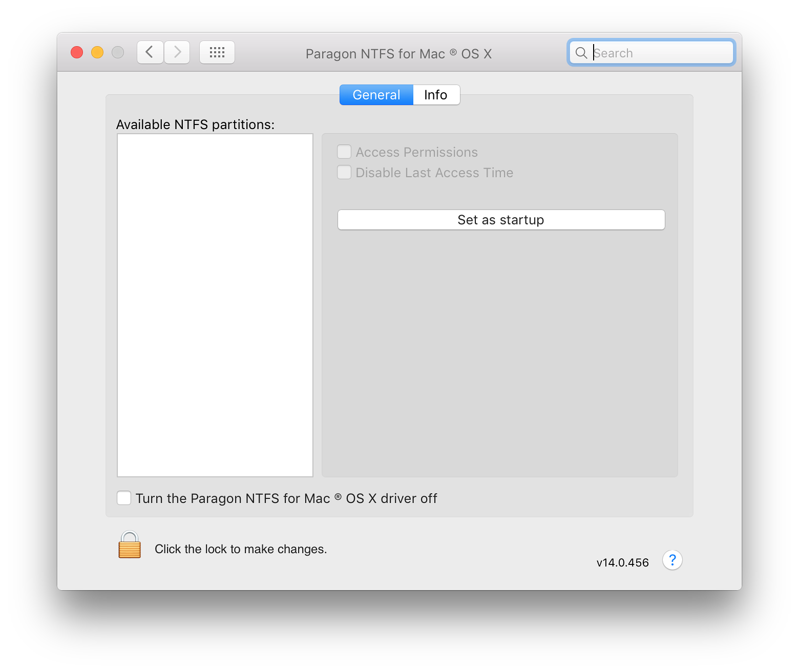This screenshot has height=672, width=799.
Task: Click the 'Available NTFS partitions:' label
Action: [x=195, y=124]
